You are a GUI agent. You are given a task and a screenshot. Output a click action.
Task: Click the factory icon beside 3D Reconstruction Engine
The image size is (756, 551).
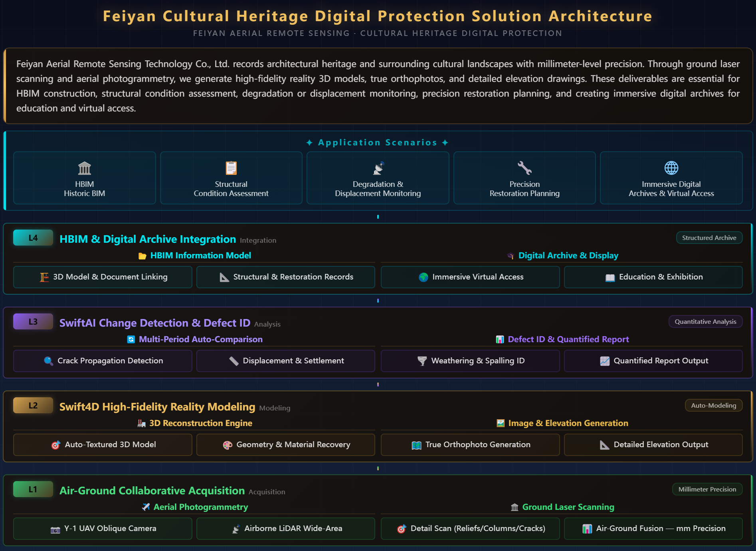[141, 423]
